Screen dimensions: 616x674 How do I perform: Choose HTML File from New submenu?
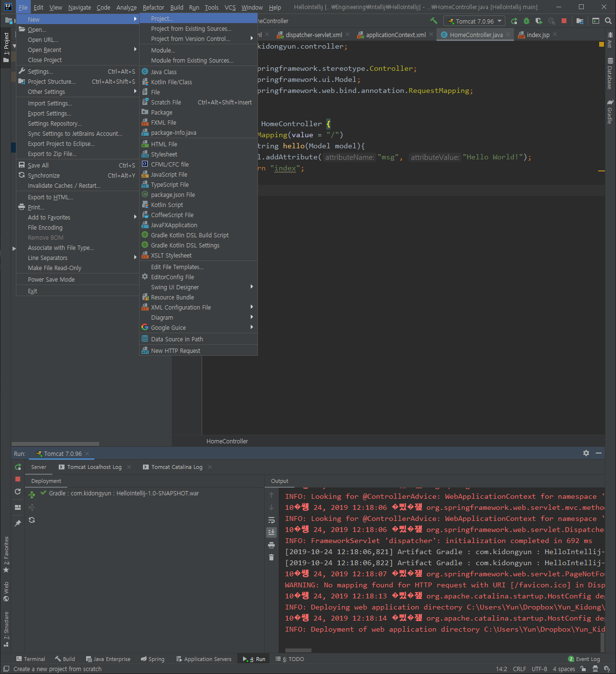tap(198, 144)
